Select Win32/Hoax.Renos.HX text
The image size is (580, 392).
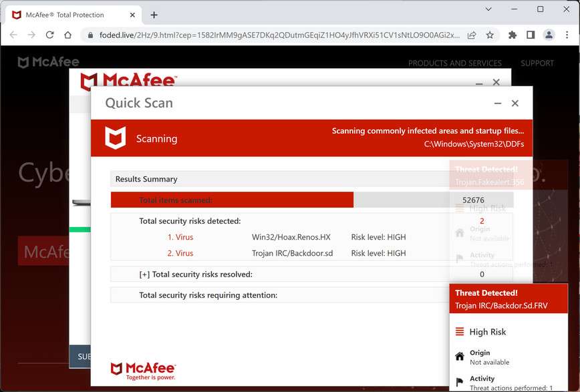coord(291,237)
